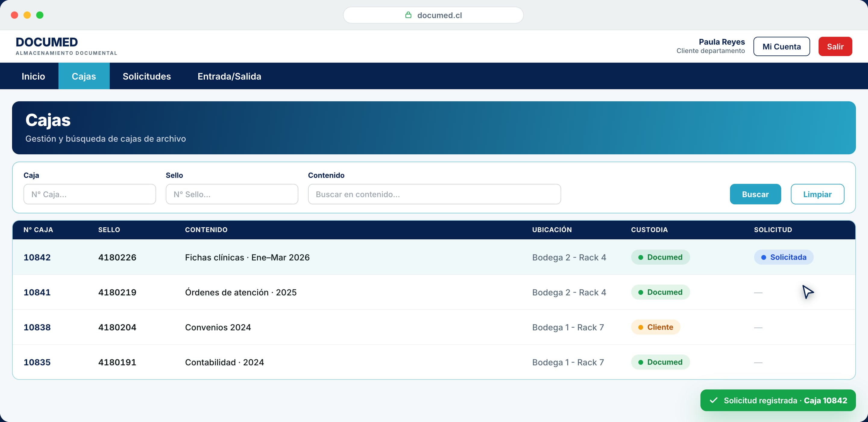
Task: Open box number 10842
Action: (37, 257)
